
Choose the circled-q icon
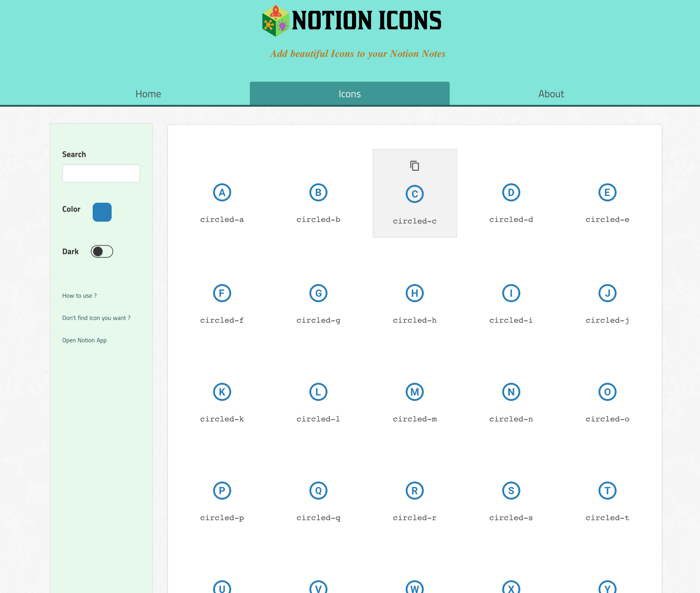[x=318, y=490]
